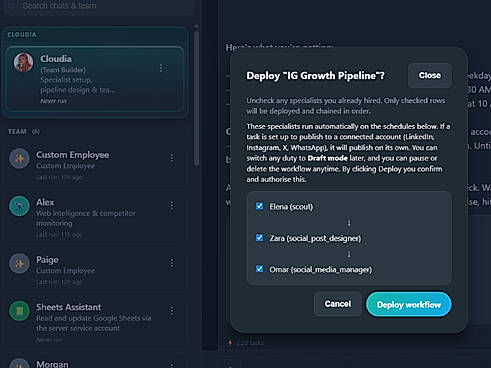This screenshot has width=491, height=368.
Task: Click the sidebar vertical scrollbar
Action: (x=197, y=97)
